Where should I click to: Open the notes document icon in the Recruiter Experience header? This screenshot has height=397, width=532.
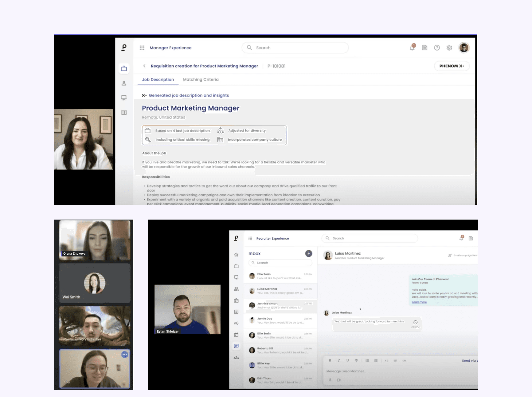pyautogui.click(x=471, y=238)
